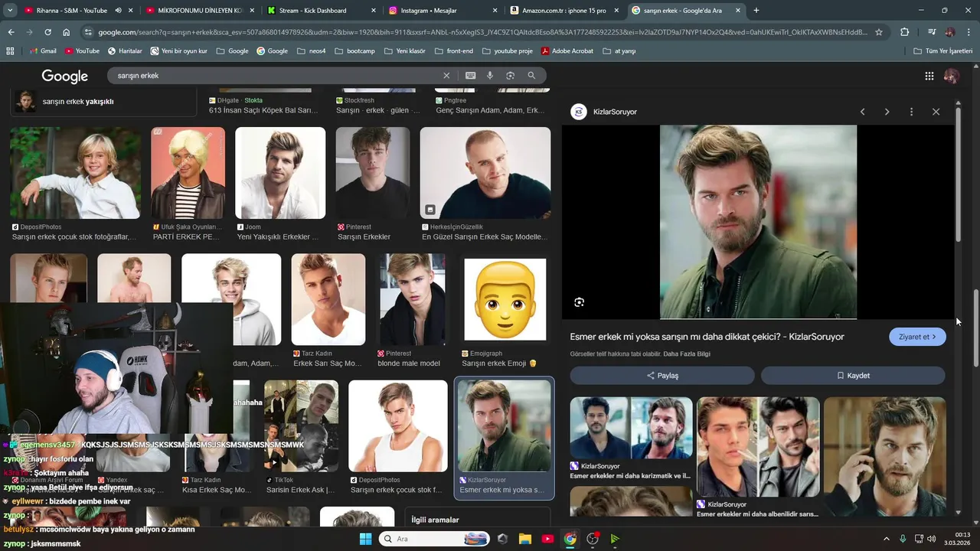Open the bootcamp bookmarks folder
This screenshot has height=551, width=980.
coord(355,51)
